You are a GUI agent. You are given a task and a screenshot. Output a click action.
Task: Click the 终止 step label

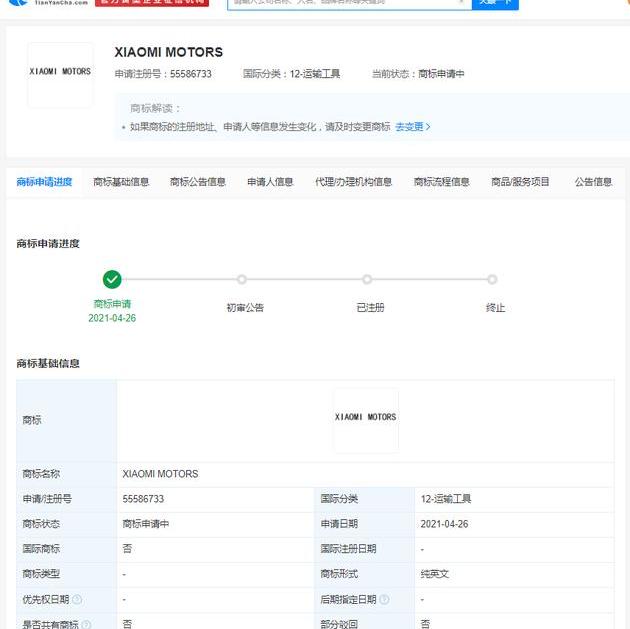click(495, 308)
